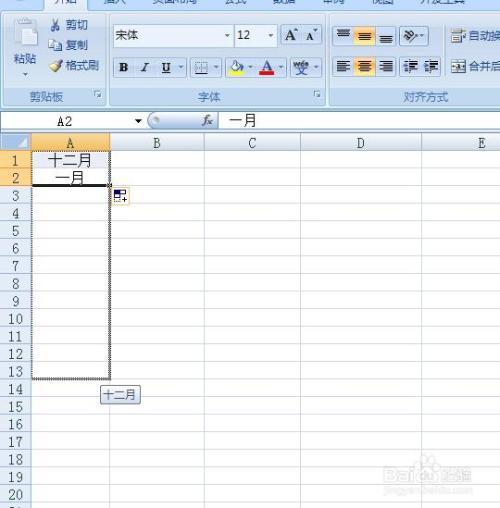Open the Font group dialog launcher
The width and height of the screenshot is (500, 508).
coord(317,94)
